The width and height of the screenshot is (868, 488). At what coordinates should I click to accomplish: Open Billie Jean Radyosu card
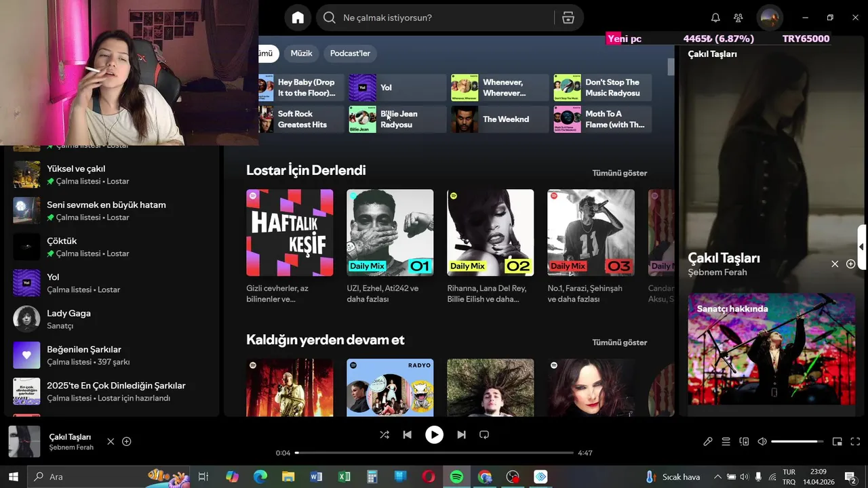397,119
